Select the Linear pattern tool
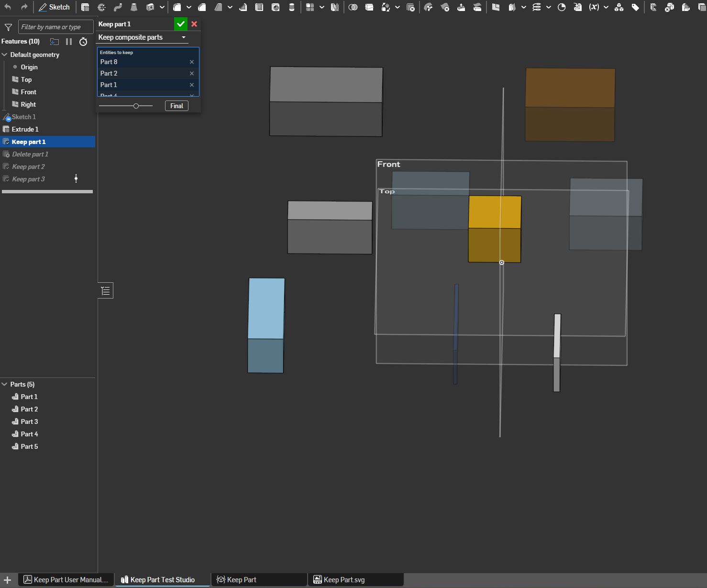The image size is (707, 588). tap(310, 7)
